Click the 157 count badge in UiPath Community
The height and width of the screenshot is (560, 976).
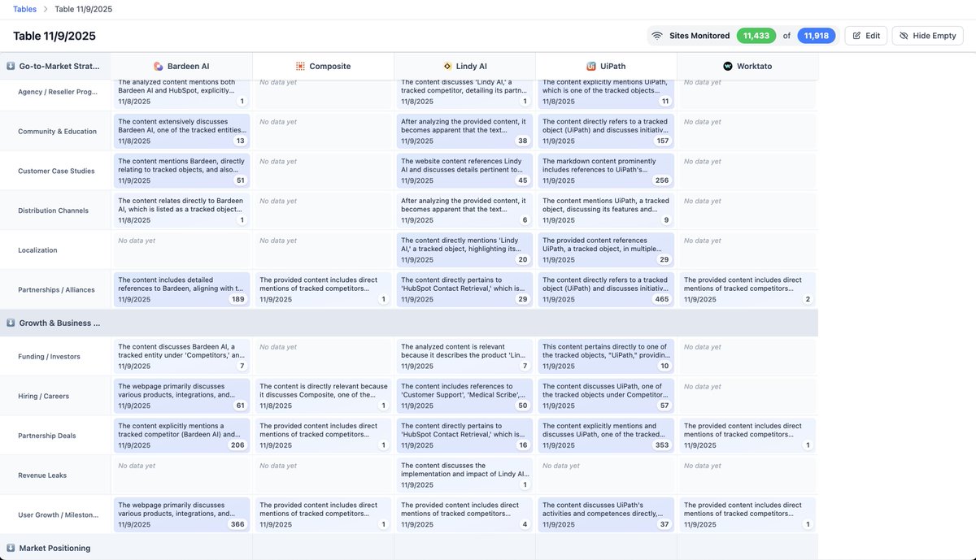(662, 141)
